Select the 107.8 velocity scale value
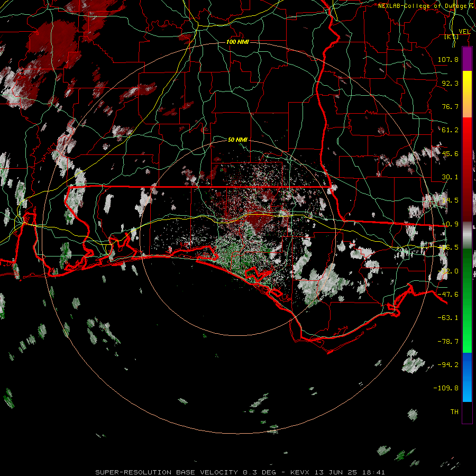476x476 pixels. pos(448,59)
